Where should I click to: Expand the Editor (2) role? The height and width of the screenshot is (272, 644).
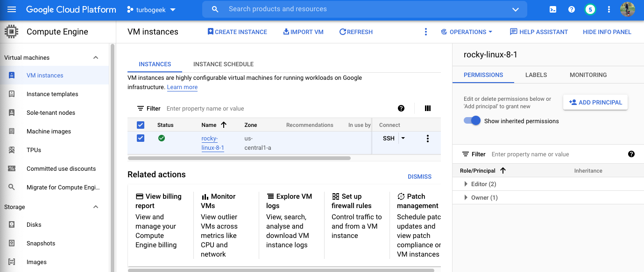(x=466, y=184)
